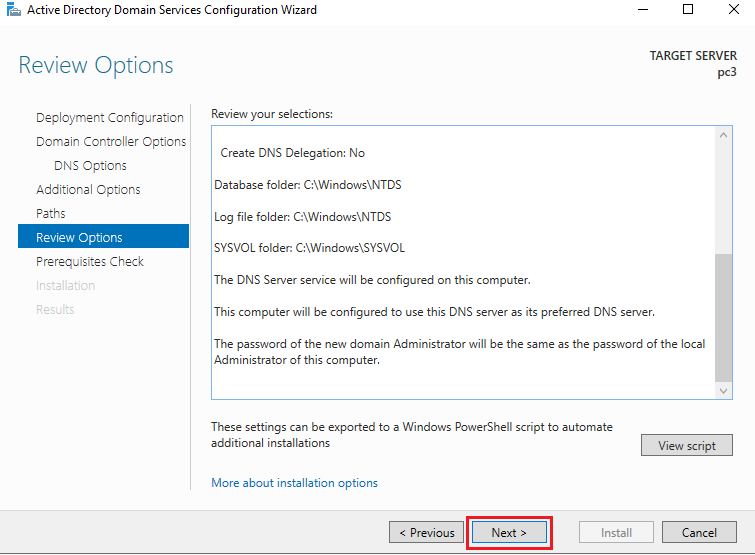Cancel the configuration wizard

coord(700,533)
